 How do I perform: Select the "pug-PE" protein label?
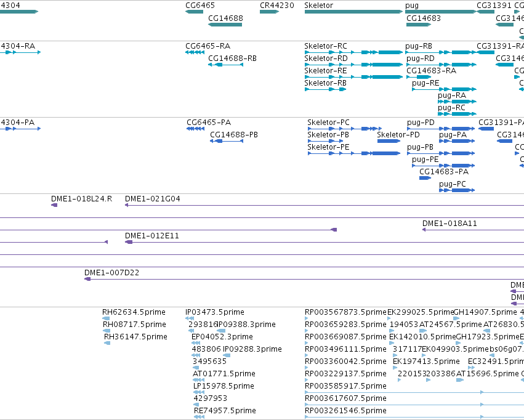click(425, 160)
